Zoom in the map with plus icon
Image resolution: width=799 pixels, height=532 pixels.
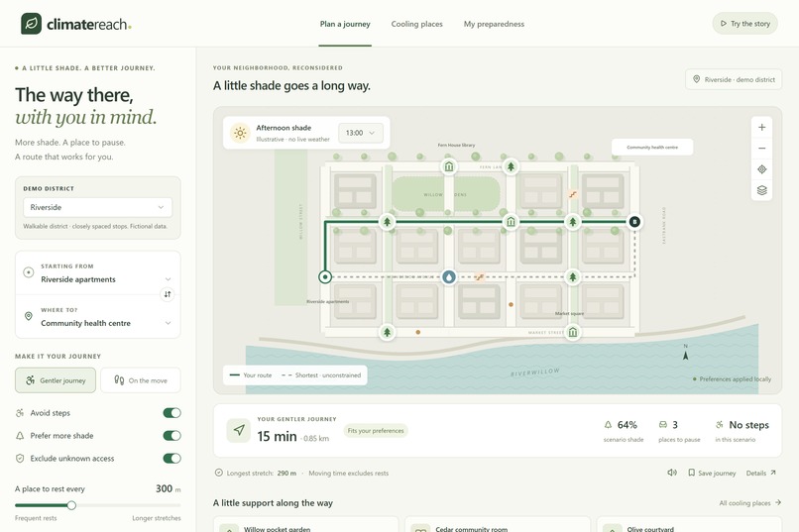tap(761, 127)
